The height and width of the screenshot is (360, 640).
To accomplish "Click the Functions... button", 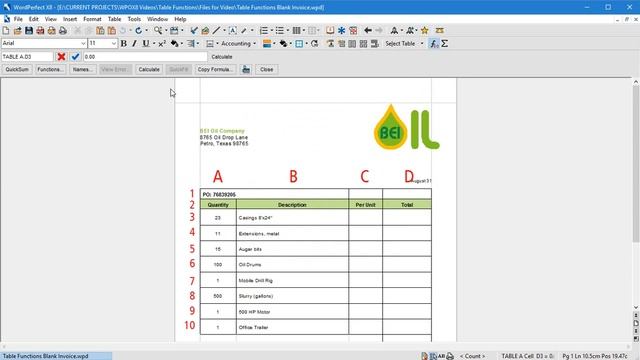I will click(51, 69).
